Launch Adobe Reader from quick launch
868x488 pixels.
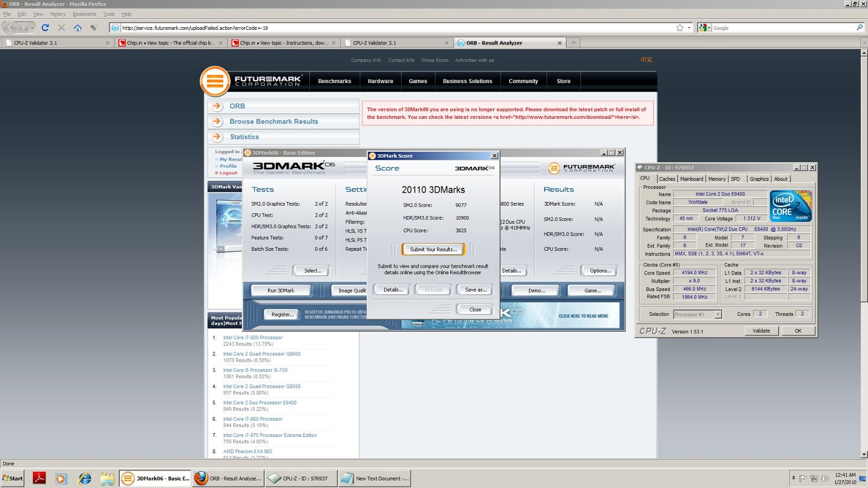(39, 478)
